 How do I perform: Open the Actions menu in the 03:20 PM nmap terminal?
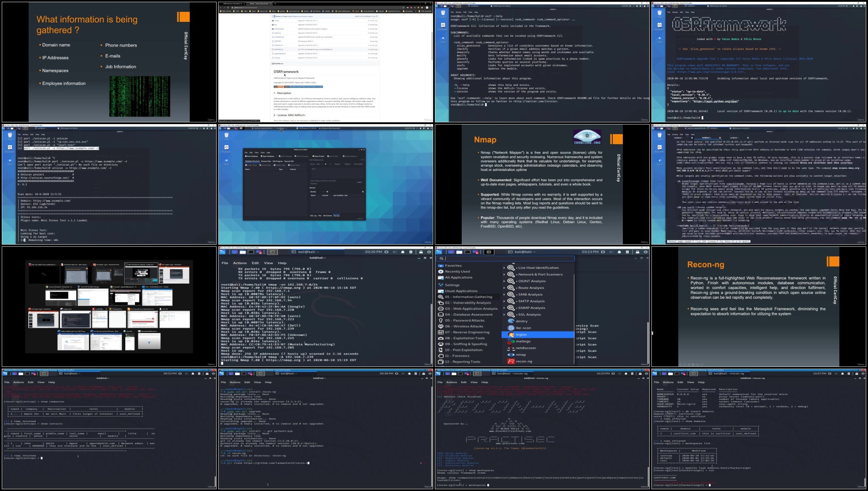click(x=240, y=263)
